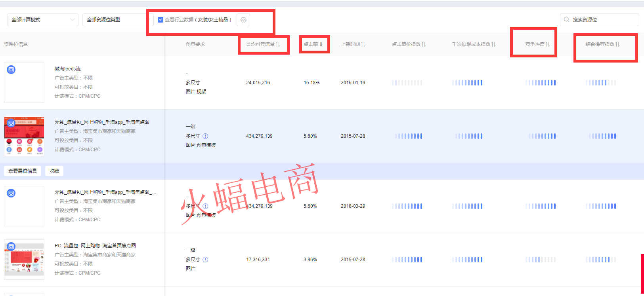Click info icon beside 多尺寸 in PC_流量包 row
Screen dimensions: 644x296
(x=205, y=260)
